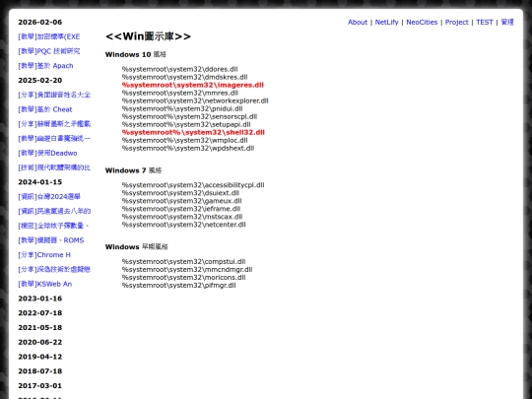This screenshot has height=399, width=532.
Task: Click the ieframe.dll path line
Action: pos(181,209)
